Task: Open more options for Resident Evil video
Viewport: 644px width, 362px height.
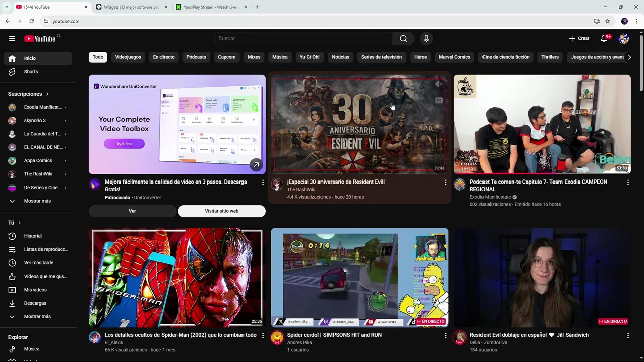Action: pos(445,183)
